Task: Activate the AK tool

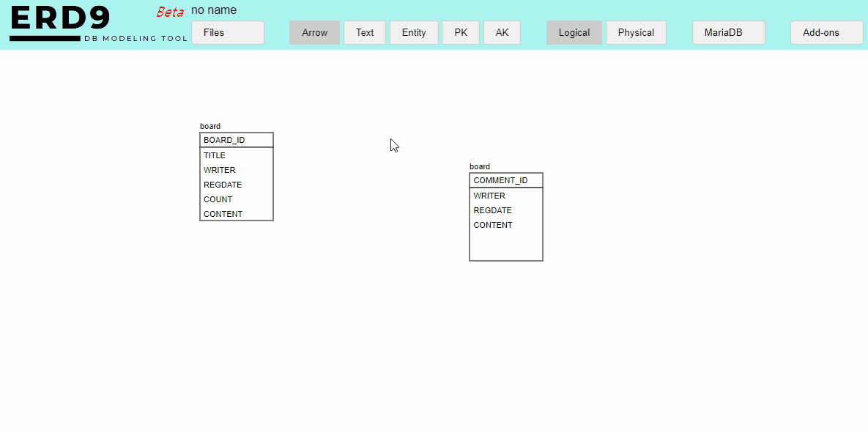Action: (502, 33)
